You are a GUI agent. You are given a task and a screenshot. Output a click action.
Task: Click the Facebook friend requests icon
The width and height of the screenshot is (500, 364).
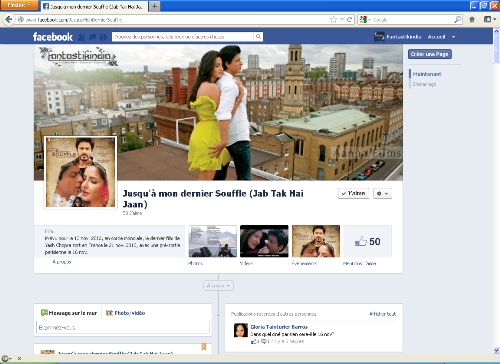click(x=81, y=37)
